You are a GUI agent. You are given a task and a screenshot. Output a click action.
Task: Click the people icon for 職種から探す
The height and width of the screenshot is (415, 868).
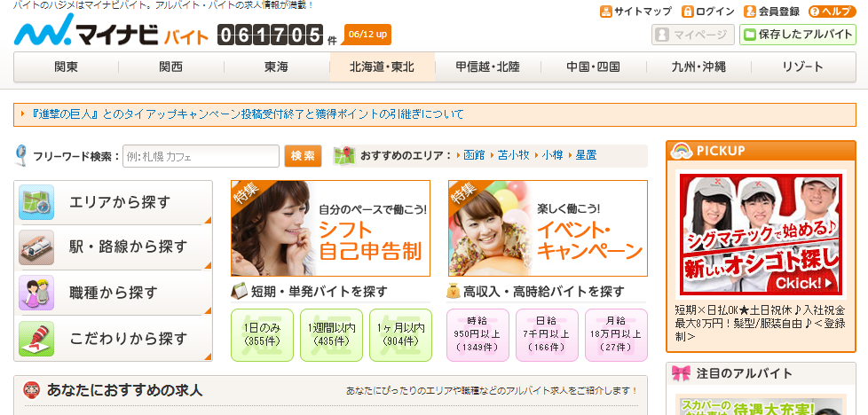36,293
